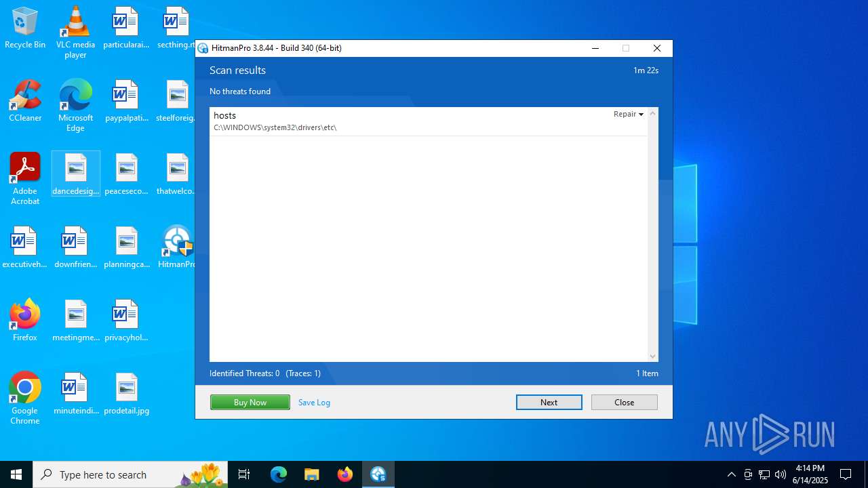Open the HitmanPro desktop shortcut
This screenshot has height=488, width=868.
tap(176, 248)
